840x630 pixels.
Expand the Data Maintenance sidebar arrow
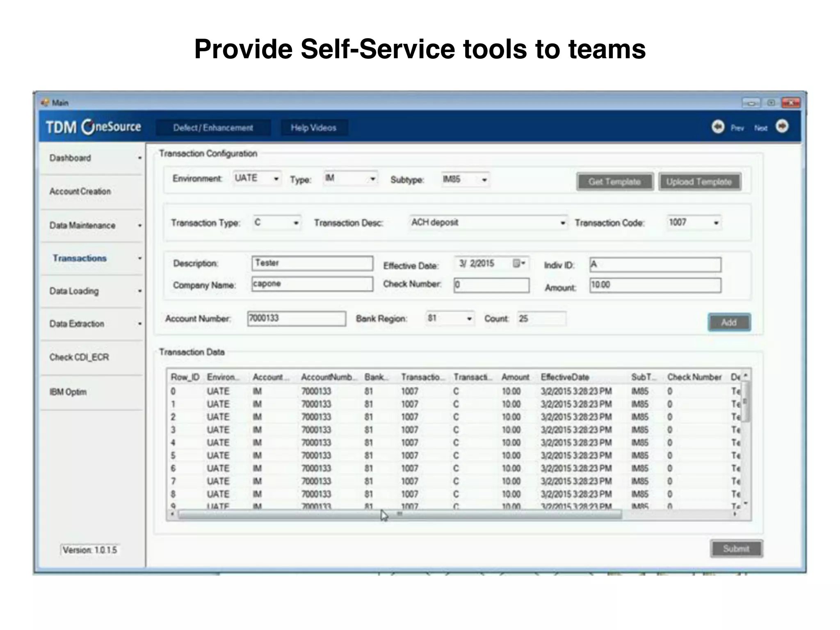point(140,226)
